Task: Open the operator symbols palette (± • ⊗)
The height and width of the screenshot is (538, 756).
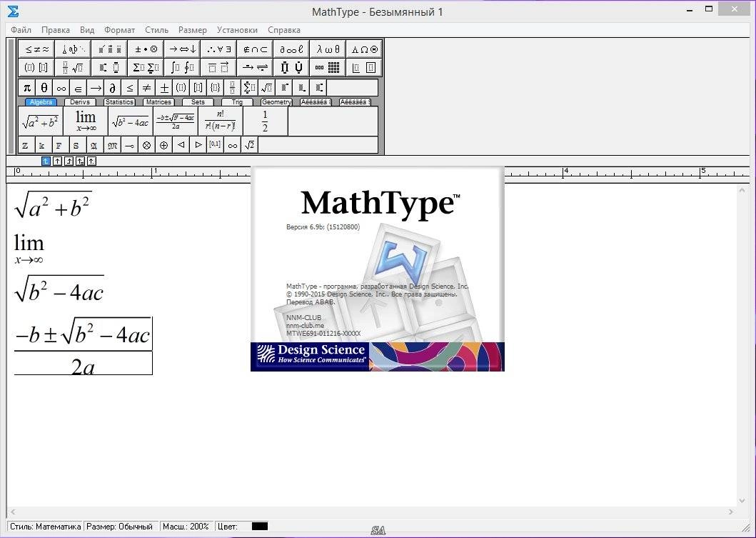Action: (146, 49)
